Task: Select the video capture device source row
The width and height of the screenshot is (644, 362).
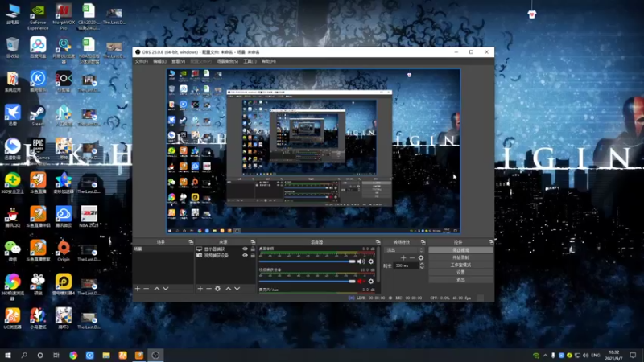Action: (225, 255)
